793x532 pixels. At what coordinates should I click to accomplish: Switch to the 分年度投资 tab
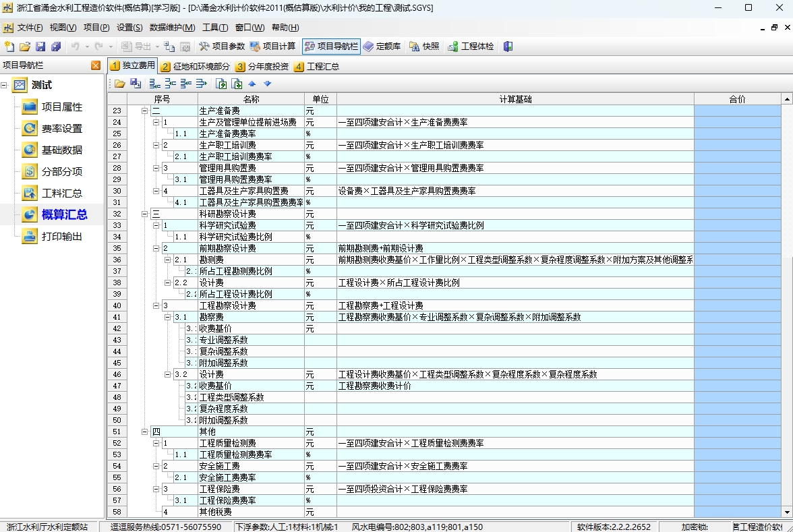pyautogui.click(x=262, y=66)
